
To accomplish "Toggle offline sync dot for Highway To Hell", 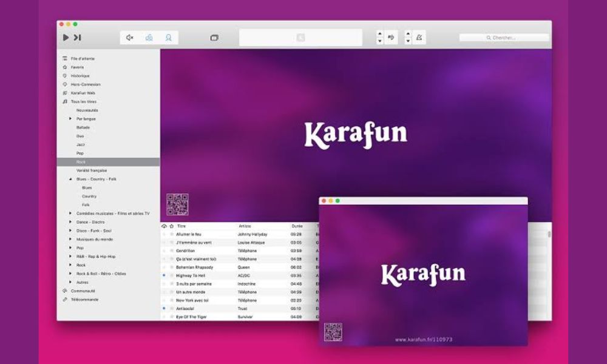I will click(164, 275).
